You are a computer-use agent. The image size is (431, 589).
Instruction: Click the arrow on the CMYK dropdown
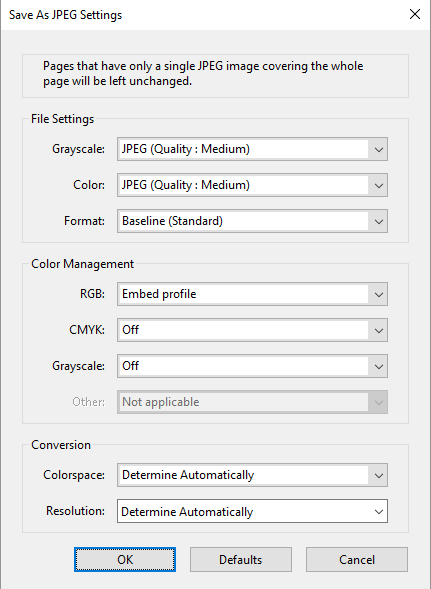coord(378,331)
